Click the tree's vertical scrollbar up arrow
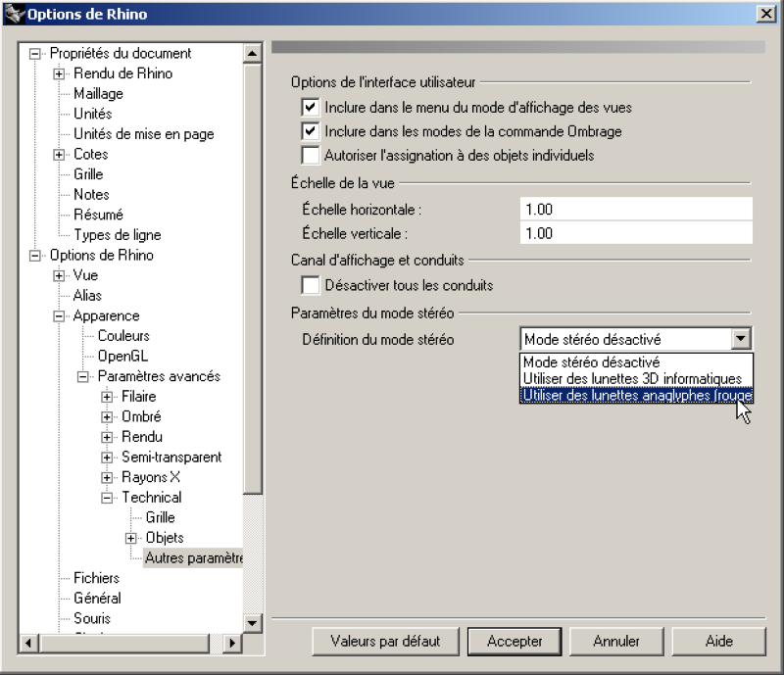The image size is (784, 675). (x=253, y=54)
